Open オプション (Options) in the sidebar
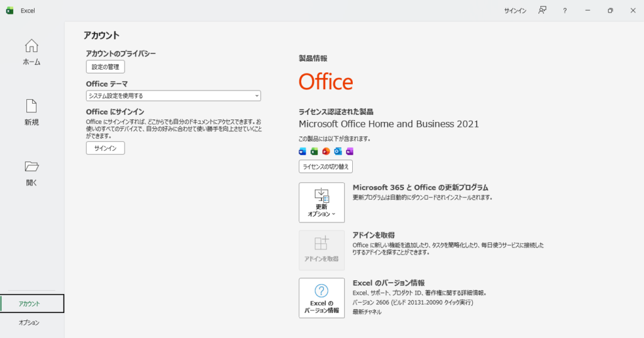This screenshot has height=338, width=644. pyautogui.click(x=29, y=322)
